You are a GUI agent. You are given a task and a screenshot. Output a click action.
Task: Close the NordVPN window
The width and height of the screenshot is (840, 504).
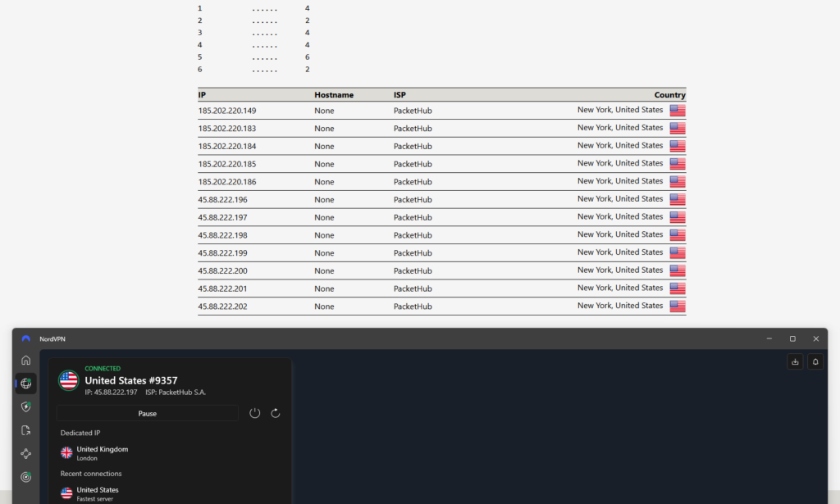(x=816, y=338)
